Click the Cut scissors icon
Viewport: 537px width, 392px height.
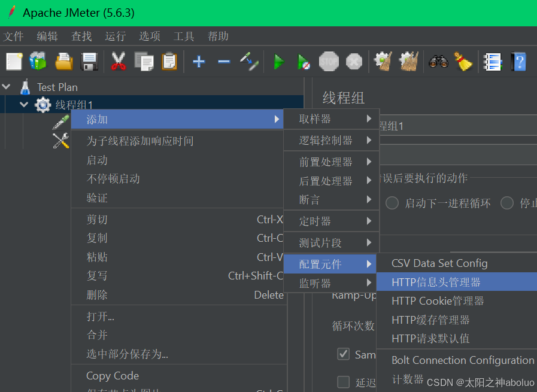click(x=118, y=61)
